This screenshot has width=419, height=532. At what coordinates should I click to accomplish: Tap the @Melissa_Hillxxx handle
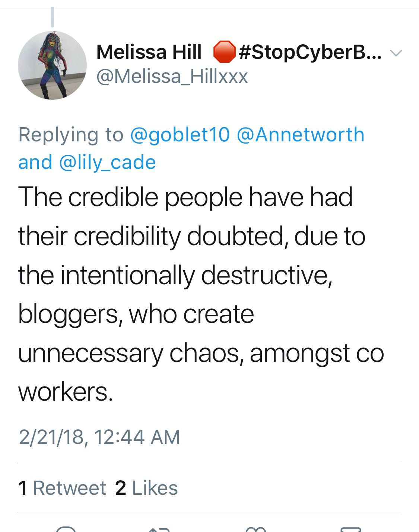pos(172,77)
